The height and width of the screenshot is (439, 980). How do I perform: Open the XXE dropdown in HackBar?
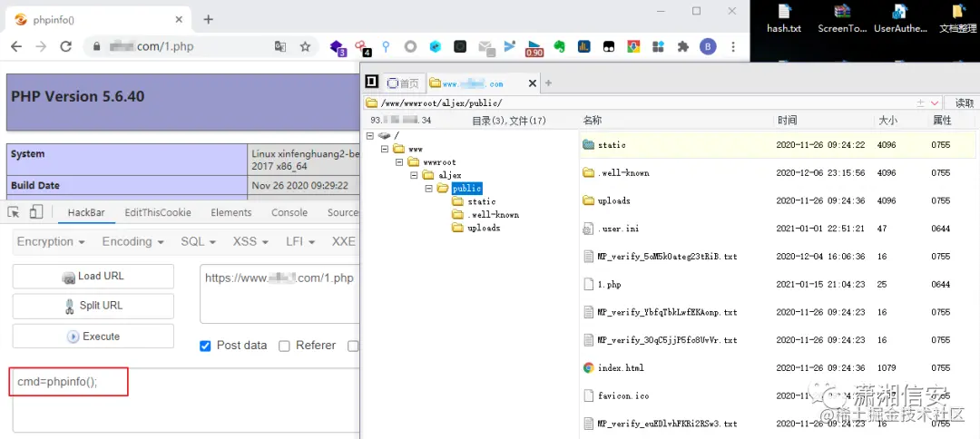(344, 241)
